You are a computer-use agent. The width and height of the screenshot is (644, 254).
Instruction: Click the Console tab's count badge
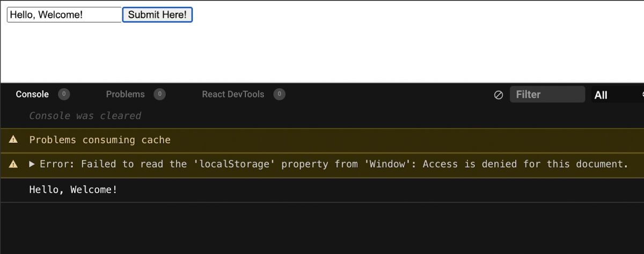[63, 95]
